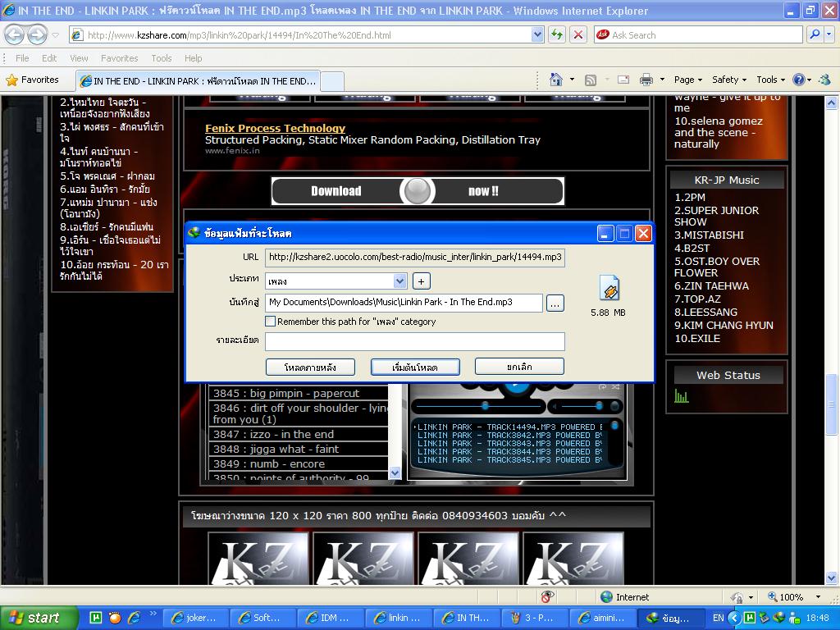Click the Cancel button in dialog
840x630 pixels.
click(519, 367)
